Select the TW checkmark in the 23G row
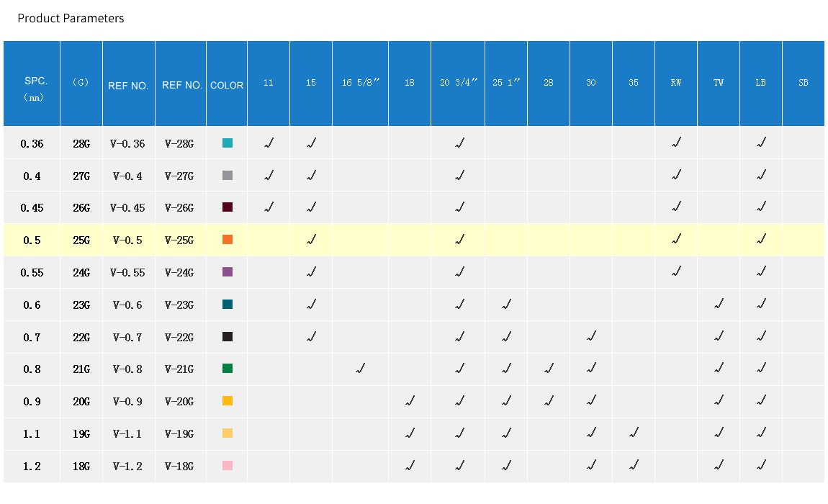The height and width of the screenshot is (504, 828). pos(719,305)
